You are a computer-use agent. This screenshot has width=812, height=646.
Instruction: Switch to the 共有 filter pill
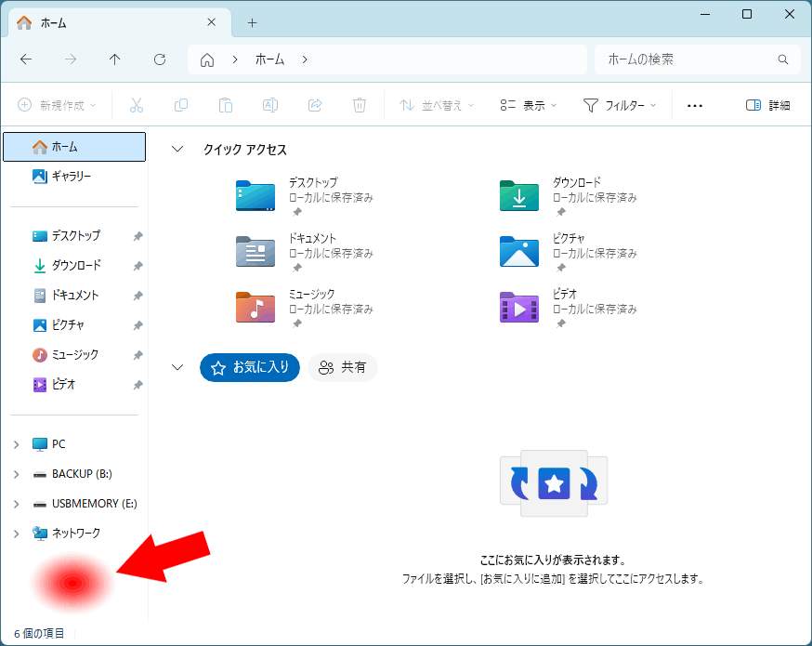[x=343, y=367]
